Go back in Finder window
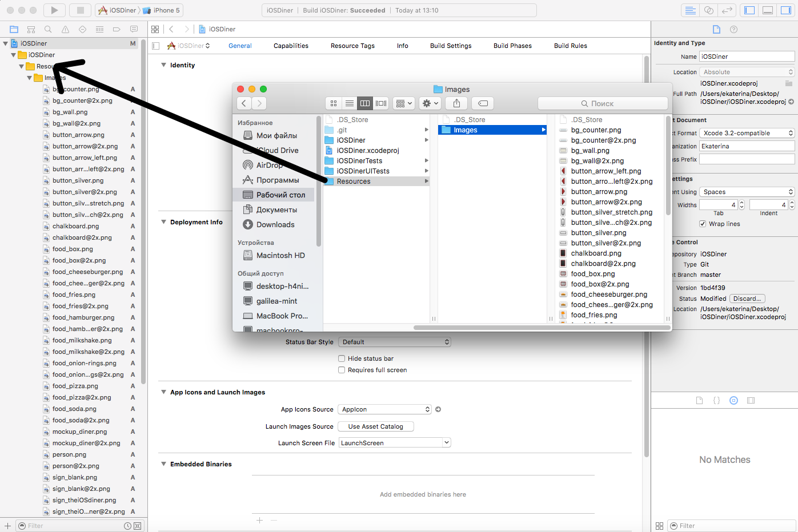Screen dimensions: 798x532 point(244,103)
